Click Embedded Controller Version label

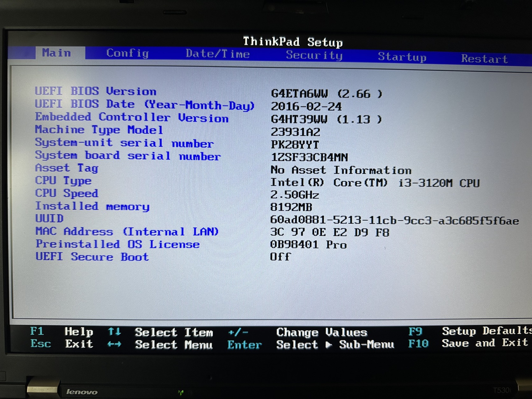(132, 117)
